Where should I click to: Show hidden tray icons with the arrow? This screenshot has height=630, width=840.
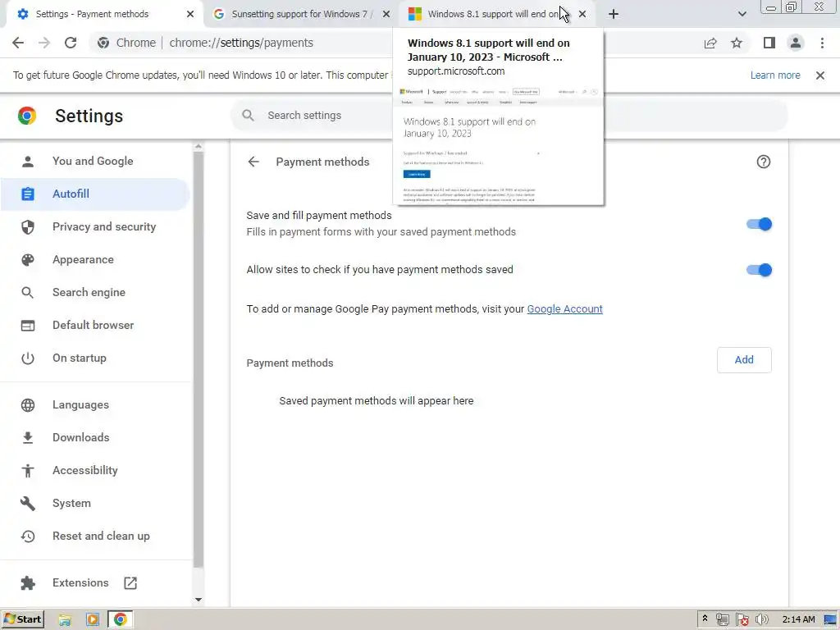click(x=705, y=619)
